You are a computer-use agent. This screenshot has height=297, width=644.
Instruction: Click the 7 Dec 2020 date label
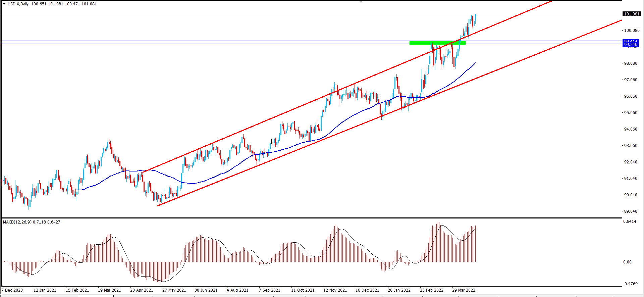12,290
